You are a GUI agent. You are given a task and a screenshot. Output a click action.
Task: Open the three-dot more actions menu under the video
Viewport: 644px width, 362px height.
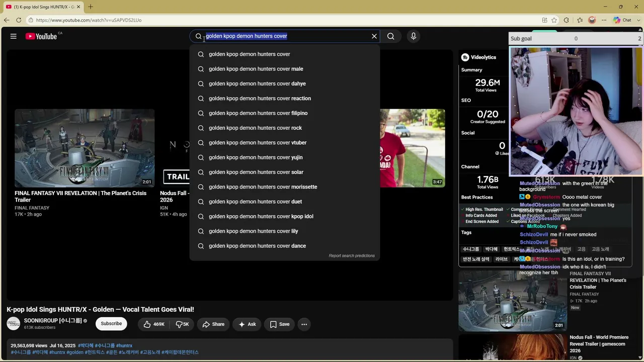click(x=304, y=324)
